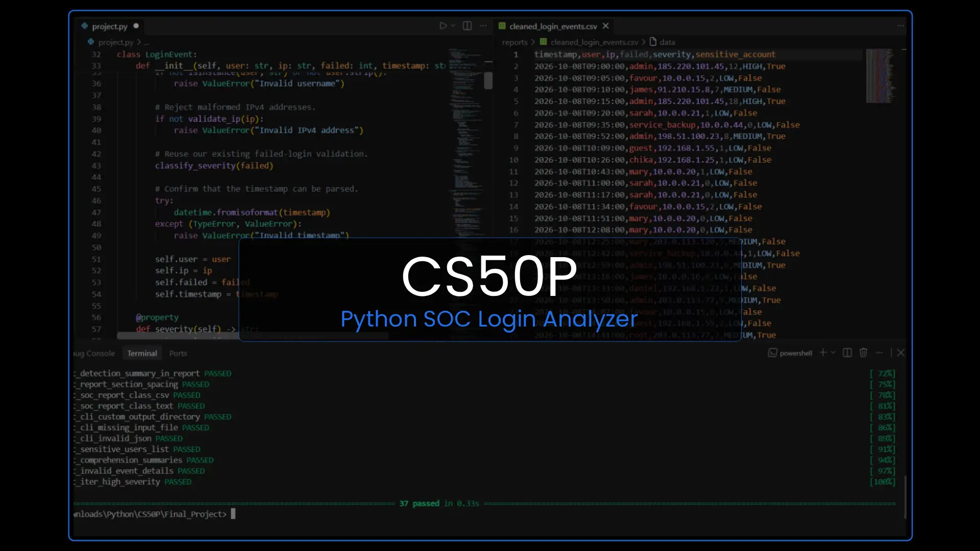Open more actions for project.py editor group
Image resolution: width=980 pixels, height=551 pixels.
click(x=483, y=26)
